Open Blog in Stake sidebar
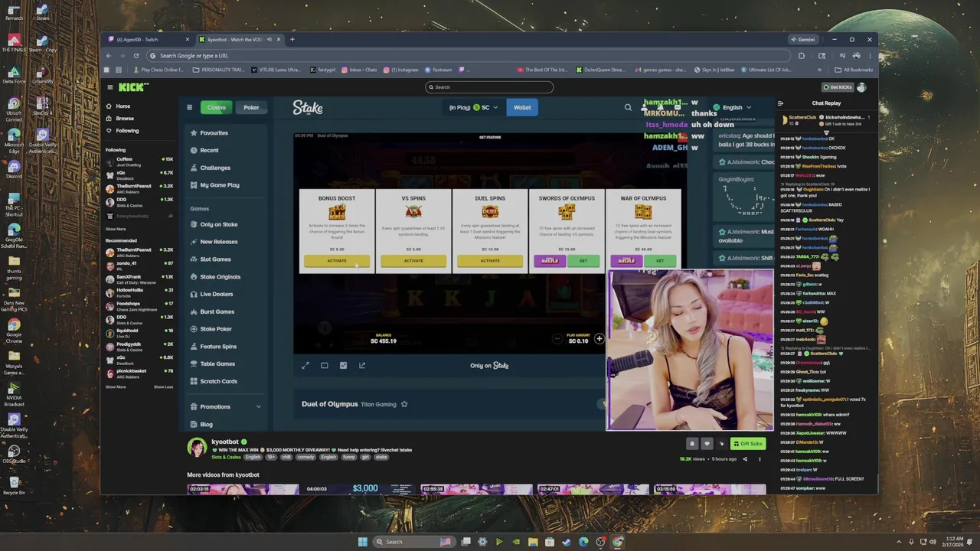Screen dimensions: 980x551 point(201,424)
